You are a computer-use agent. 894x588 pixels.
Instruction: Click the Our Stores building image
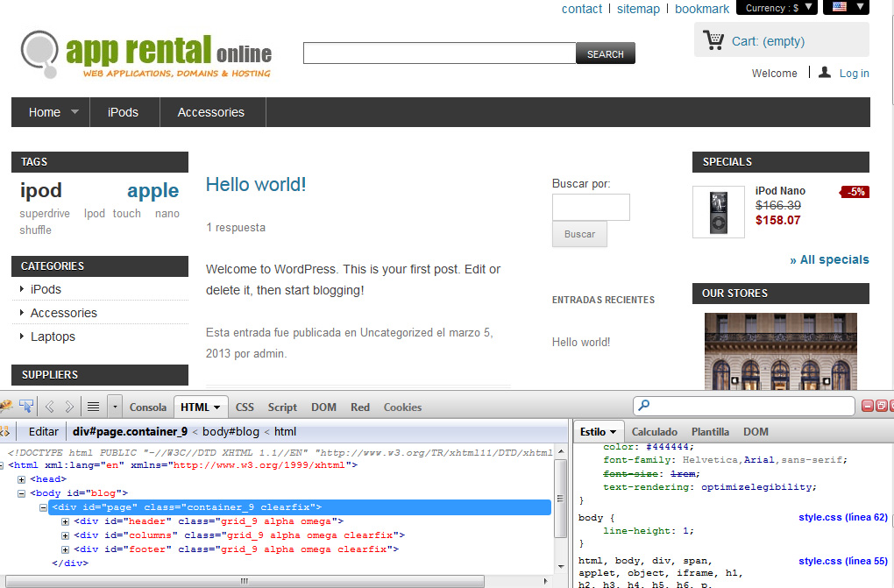click(x=781, y=351)
